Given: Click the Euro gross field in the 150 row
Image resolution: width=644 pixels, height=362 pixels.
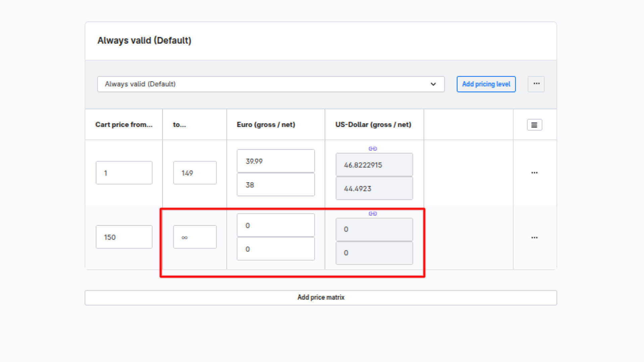Looking at the screenshot, I should [x=276, y=225].
